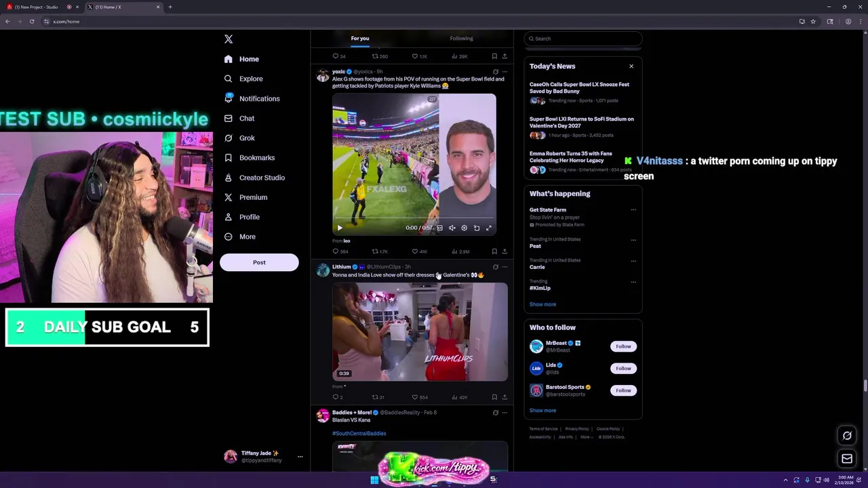Share the Lithium post

505,397
